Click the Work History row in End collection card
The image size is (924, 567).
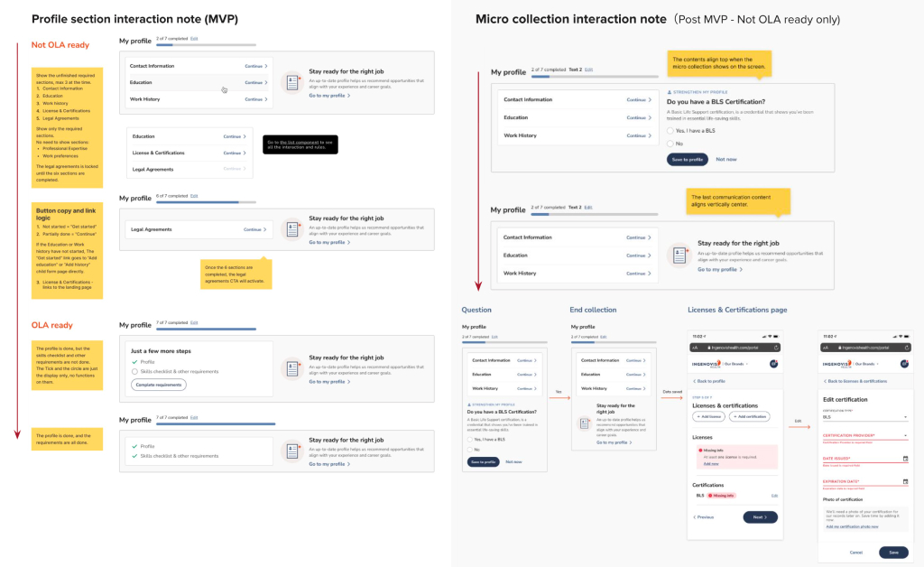[614, 388]
